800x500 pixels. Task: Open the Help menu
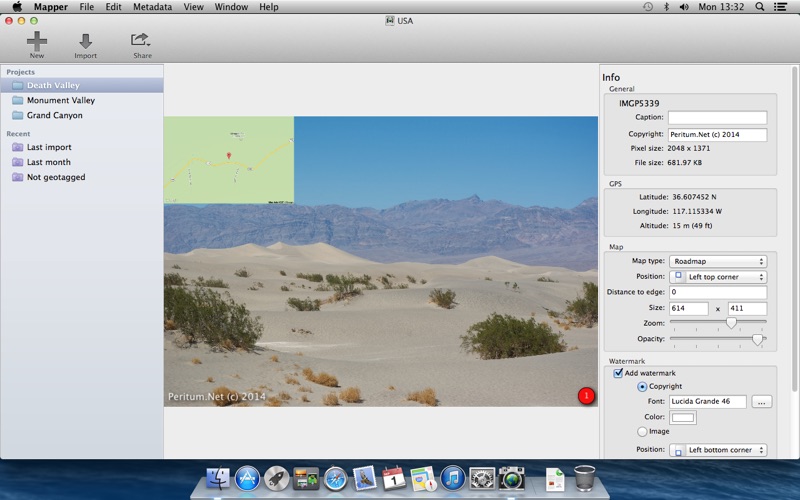coord(268,7)
